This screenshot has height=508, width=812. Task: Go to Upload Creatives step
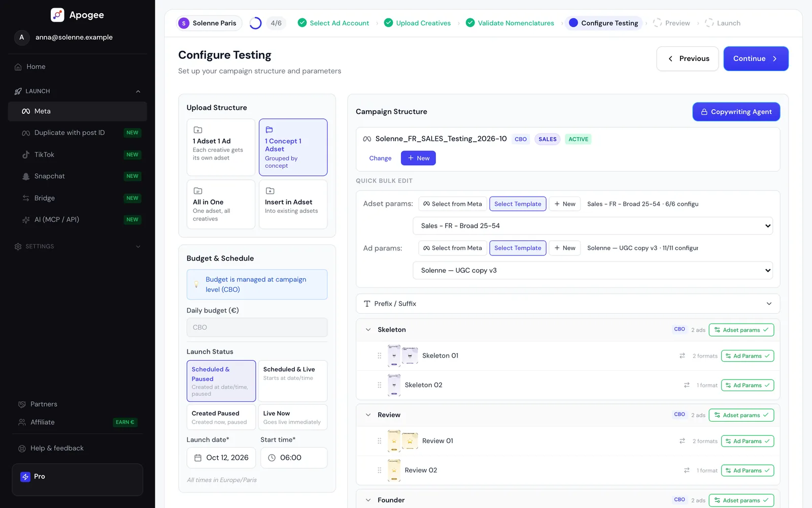417,23
